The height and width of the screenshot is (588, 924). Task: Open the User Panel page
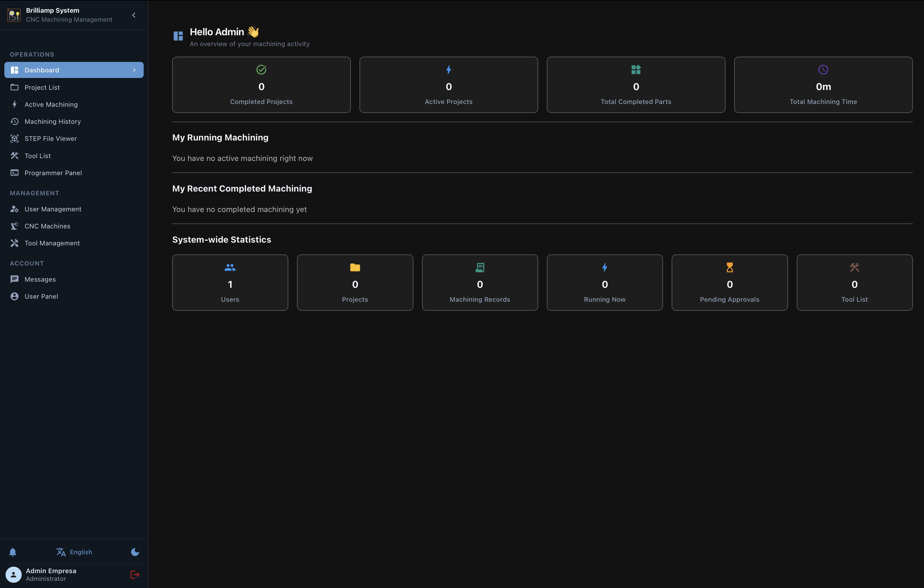tap(74, 296)
